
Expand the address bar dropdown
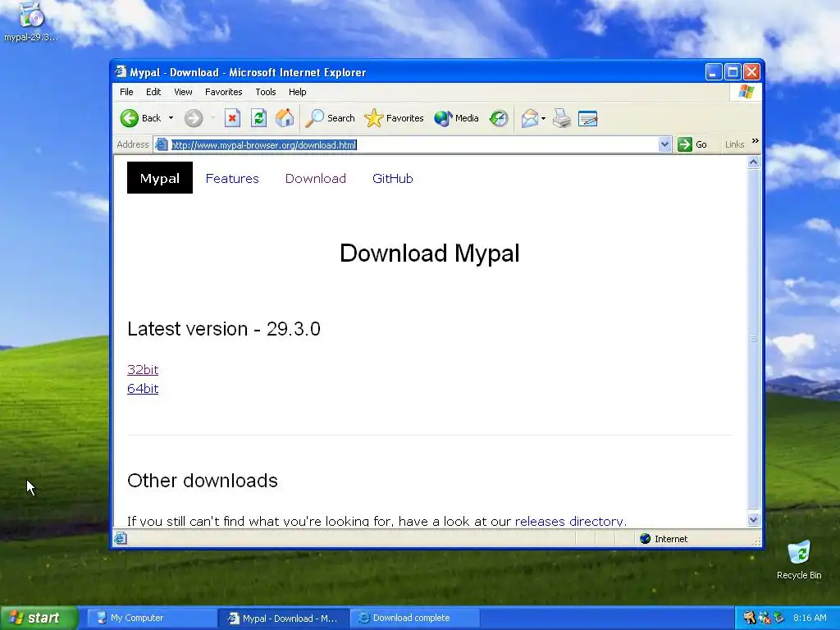tap(664, 144)
